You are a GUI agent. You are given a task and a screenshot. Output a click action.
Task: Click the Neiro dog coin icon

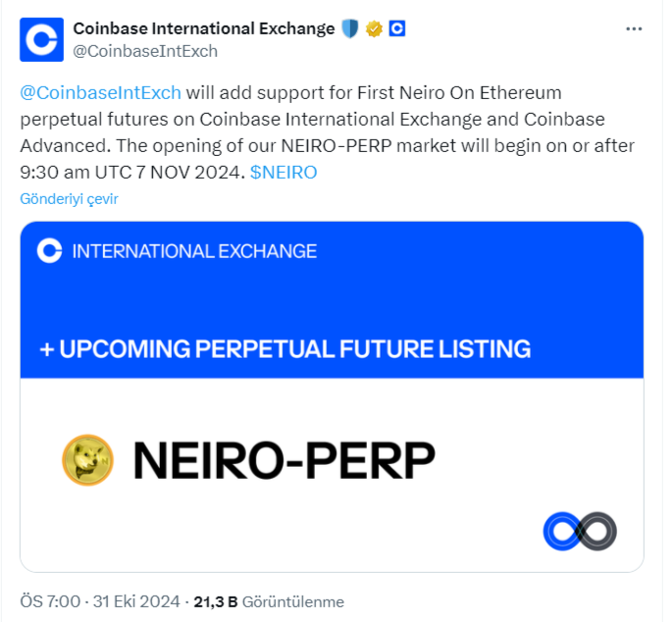(x=88, y=460)
